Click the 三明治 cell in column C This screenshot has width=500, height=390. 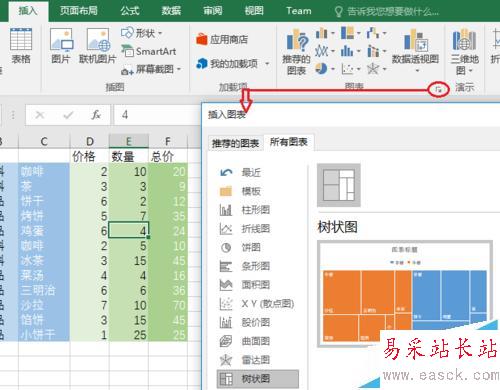pos(44,290)
